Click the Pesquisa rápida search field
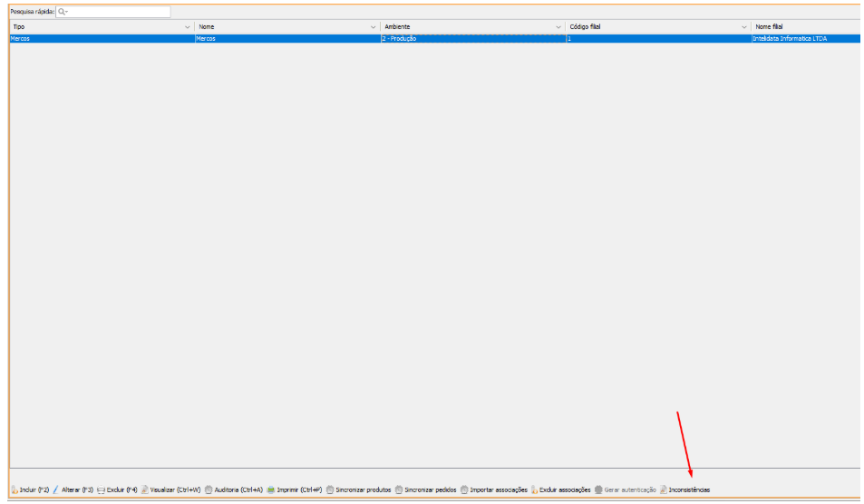 [113, 12]
